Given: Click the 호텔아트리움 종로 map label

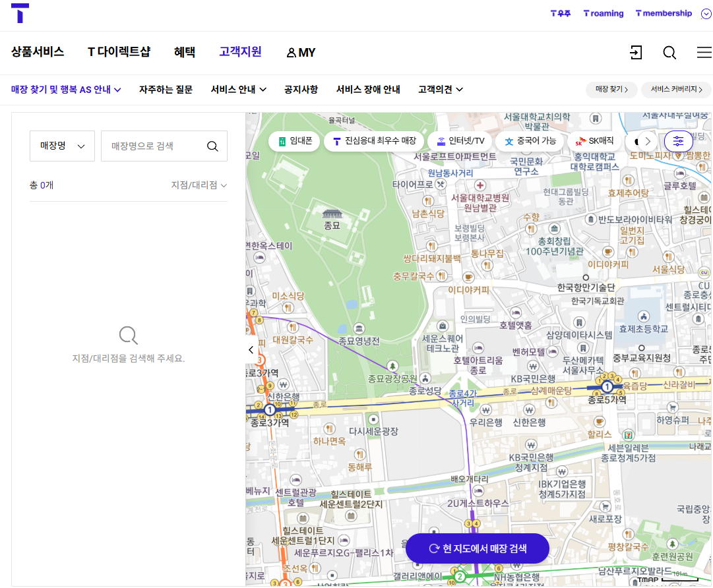Looking at the screenshot, I should [x=478, y=365].
